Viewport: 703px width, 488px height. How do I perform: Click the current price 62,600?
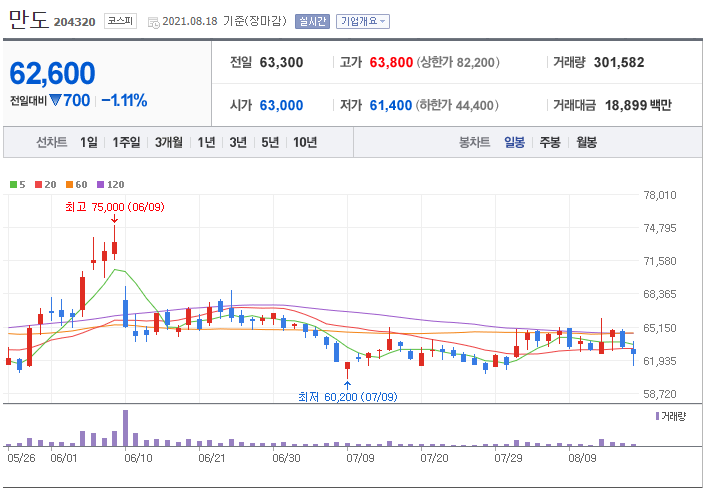(52, 73)
